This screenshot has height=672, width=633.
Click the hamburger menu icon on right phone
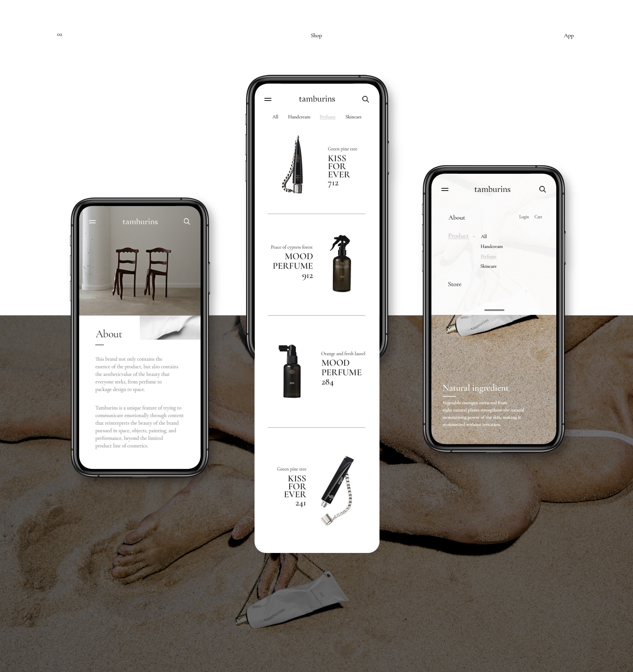pyautogui.click(x=446, y=189)
